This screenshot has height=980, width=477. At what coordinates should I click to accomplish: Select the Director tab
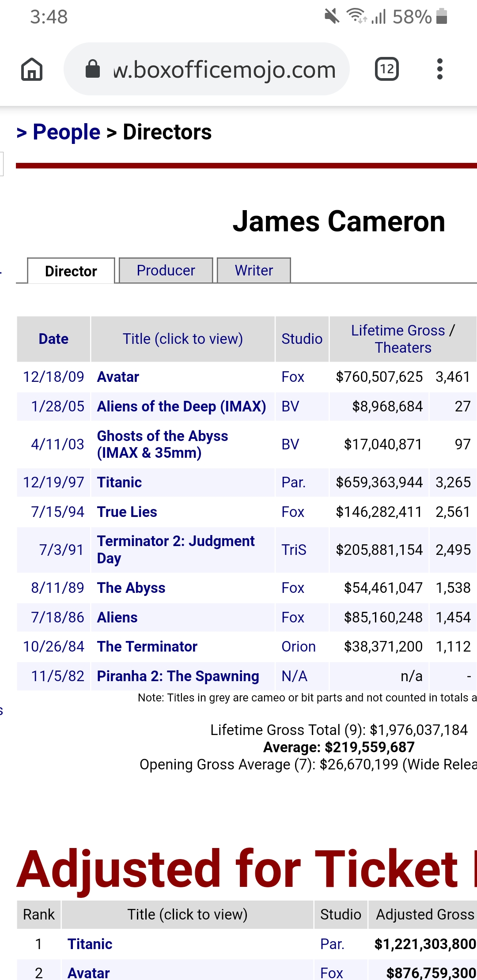(71, 271)
